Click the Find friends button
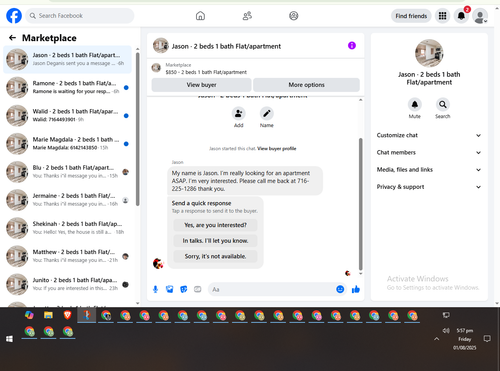This screenshot has width=500, height=371. [x=411, y=16]
